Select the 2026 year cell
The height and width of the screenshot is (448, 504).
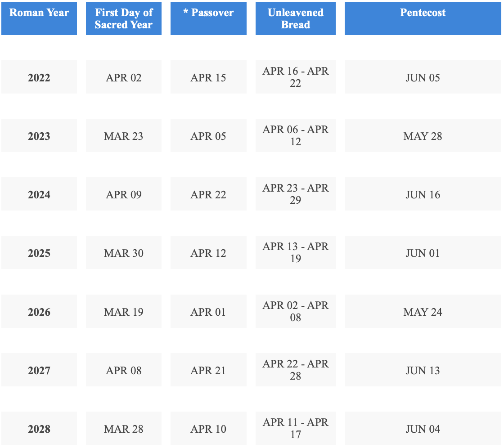coord(39,312)
